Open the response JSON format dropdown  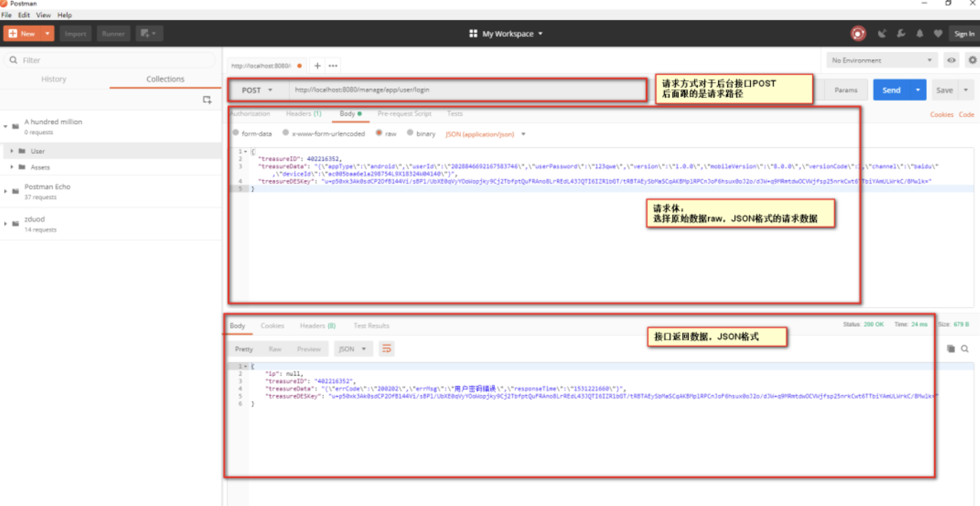click(353, 349)
